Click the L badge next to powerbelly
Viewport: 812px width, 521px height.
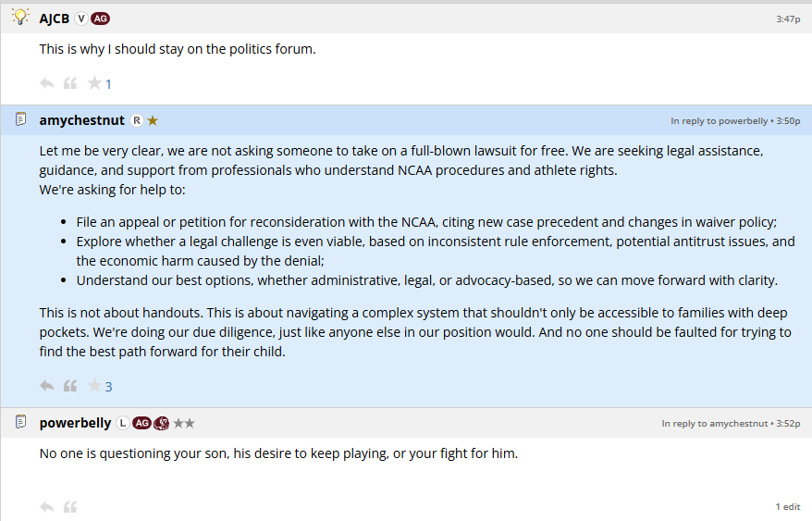point(122,423)
